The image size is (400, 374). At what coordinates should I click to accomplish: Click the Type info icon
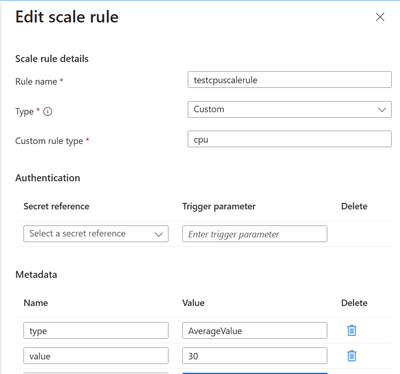point(48,112)
